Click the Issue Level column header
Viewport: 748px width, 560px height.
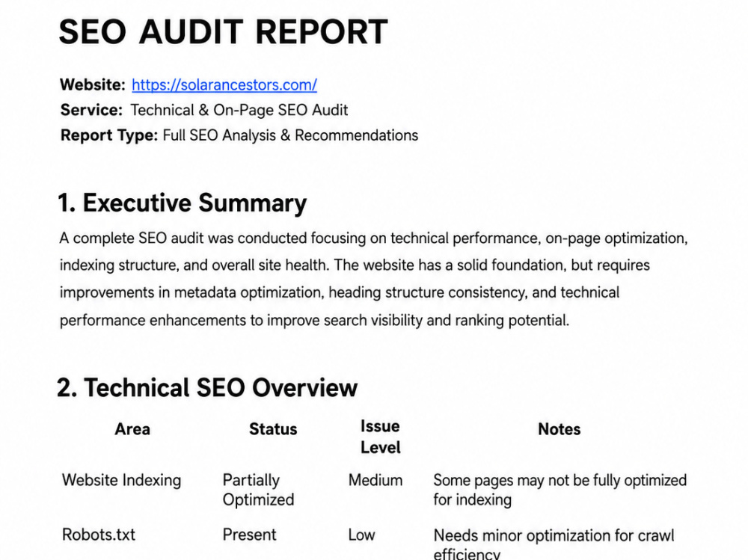click(380, 437)
